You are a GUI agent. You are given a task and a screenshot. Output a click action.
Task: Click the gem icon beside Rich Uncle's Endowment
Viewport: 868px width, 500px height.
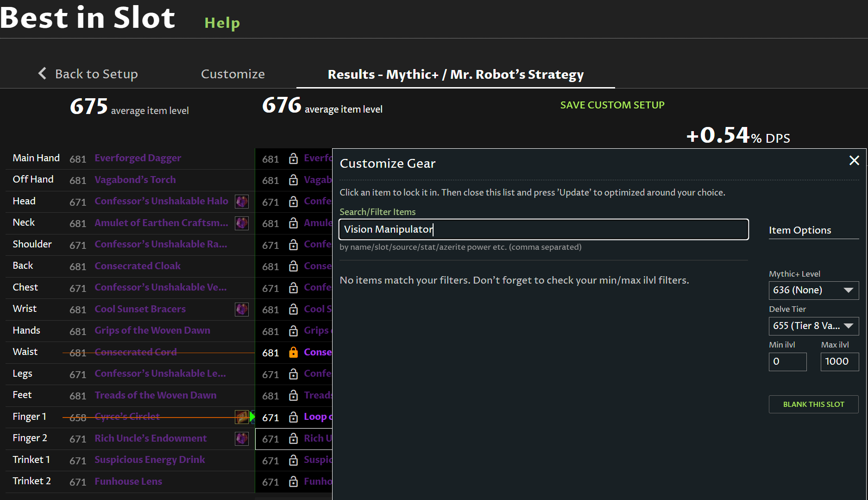point(242,438)
